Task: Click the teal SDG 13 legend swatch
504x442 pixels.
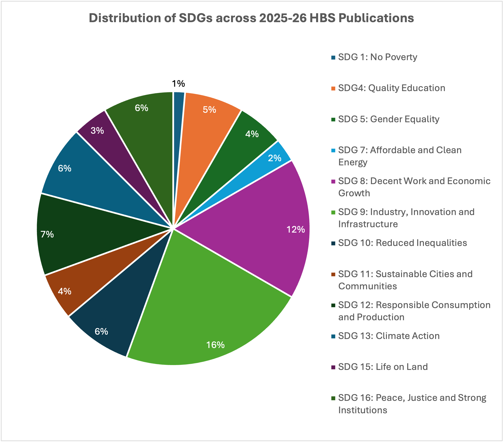Action: coord(333,337)
